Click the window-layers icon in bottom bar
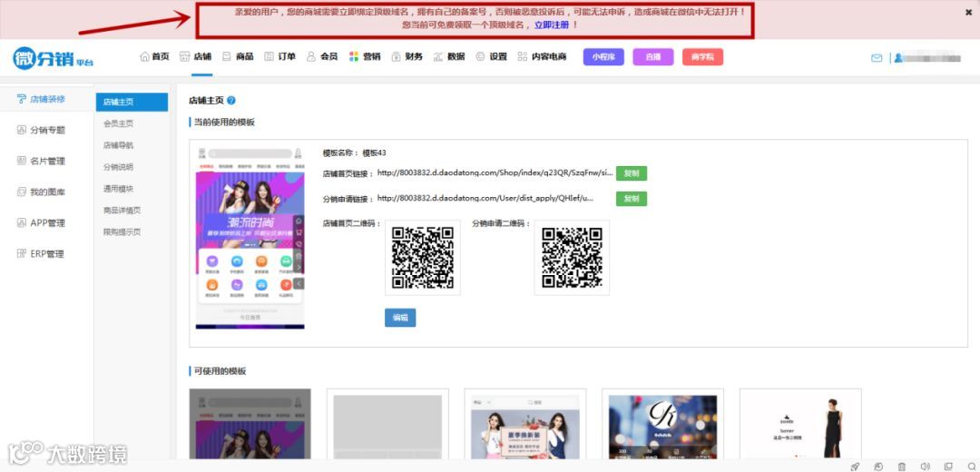The height and width of the screenshot is (472, 980). coord(948,466)
